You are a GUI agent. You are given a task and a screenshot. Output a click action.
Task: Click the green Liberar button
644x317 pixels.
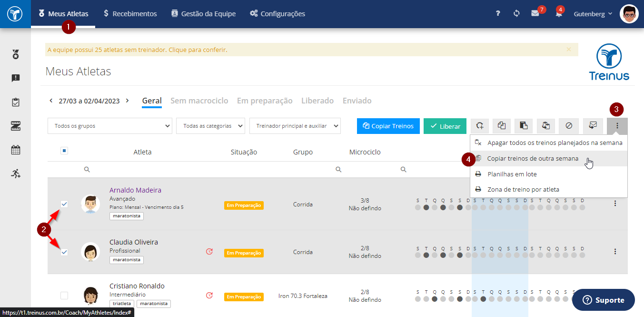click(445, 126)
